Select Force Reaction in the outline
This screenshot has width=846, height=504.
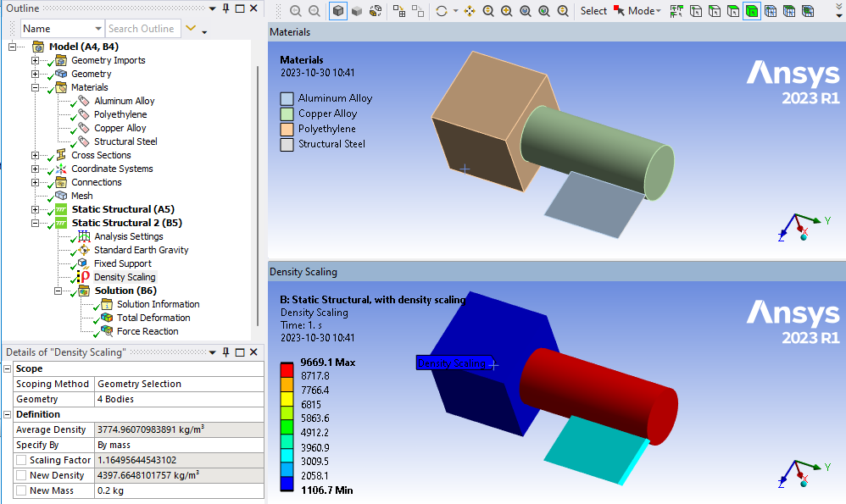coord(147,331)
